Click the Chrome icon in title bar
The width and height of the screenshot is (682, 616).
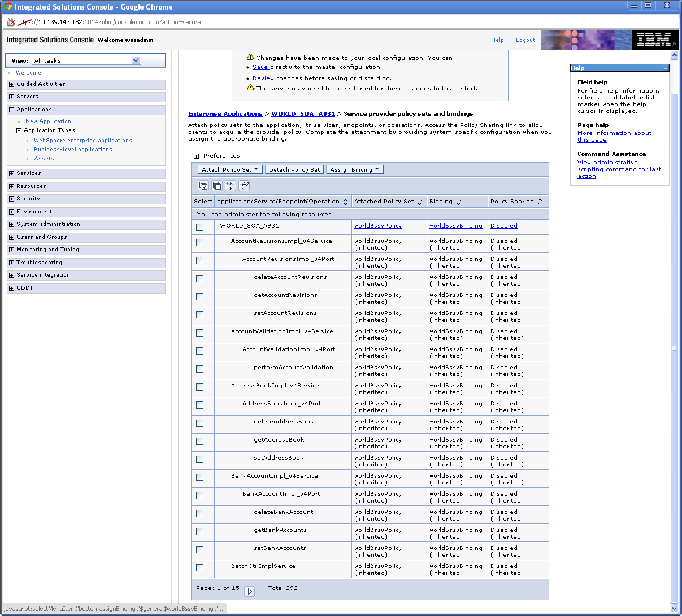point(8,7)
